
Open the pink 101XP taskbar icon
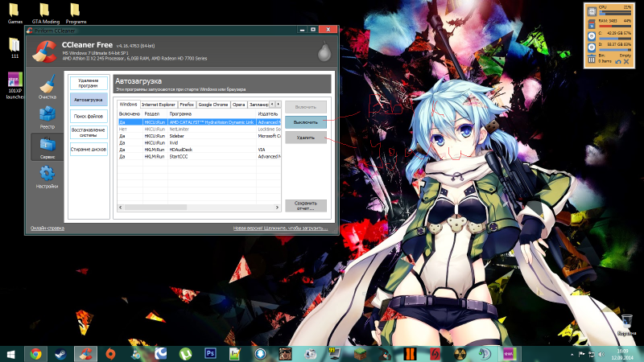pos(510,354)
